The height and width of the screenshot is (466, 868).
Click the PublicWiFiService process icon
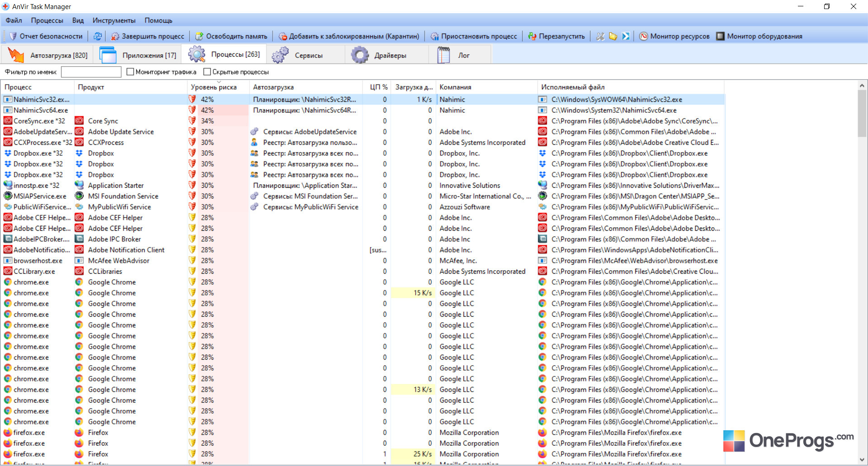[x=8, y=207]
